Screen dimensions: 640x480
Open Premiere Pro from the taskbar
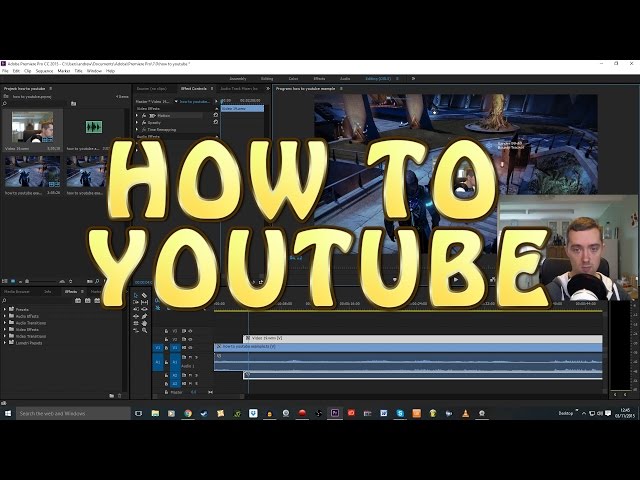(335, 413)
